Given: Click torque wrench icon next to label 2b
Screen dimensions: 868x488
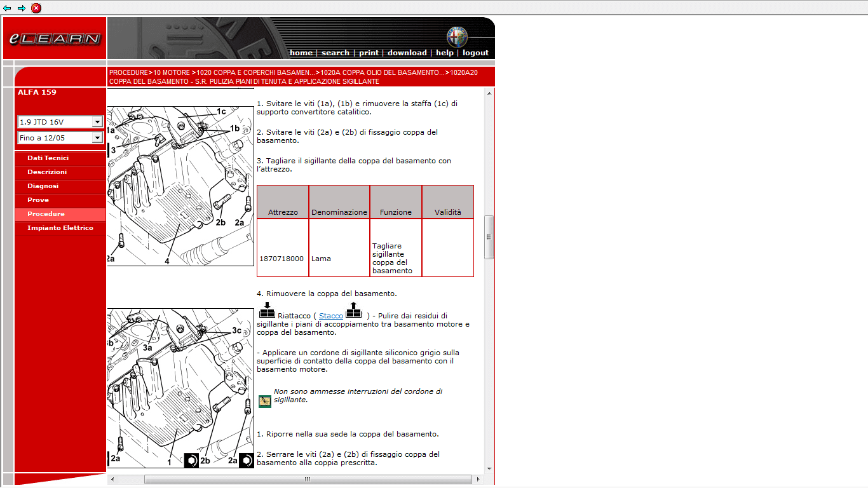Looking at the screenshot, I should point(191,460).
